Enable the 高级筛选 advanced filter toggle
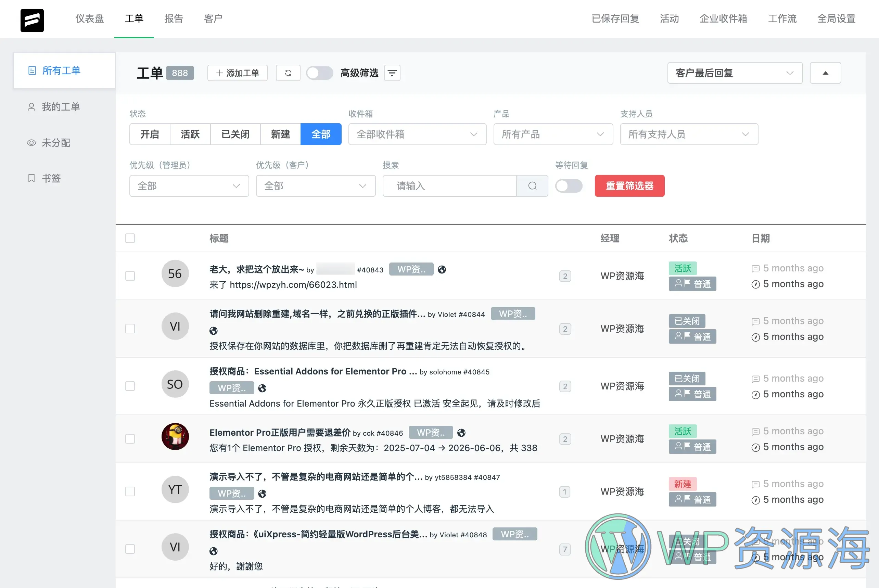 (x=319, y=73)
